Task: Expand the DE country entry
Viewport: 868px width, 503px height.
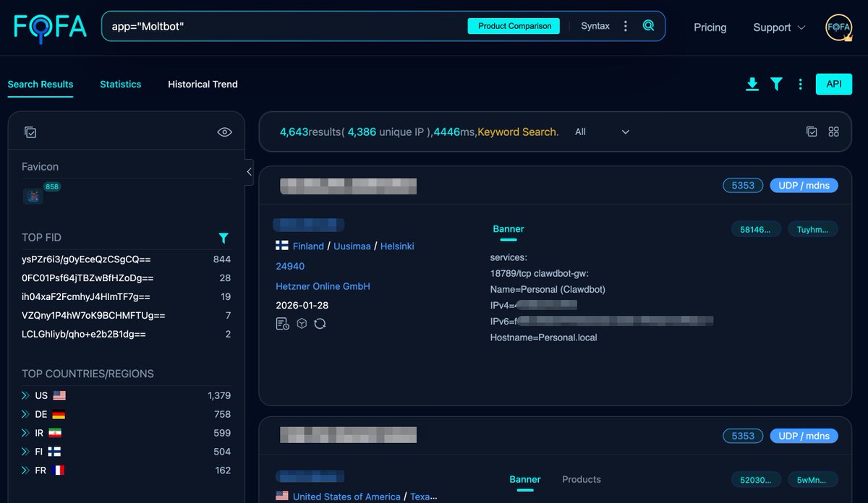Action: click(x=26, y=414)
